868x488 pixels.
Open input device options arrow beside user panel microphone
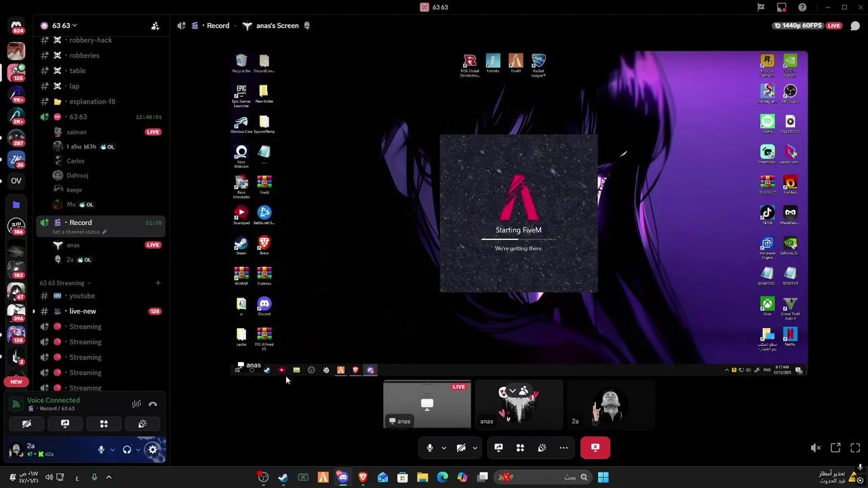pos(113,449)
